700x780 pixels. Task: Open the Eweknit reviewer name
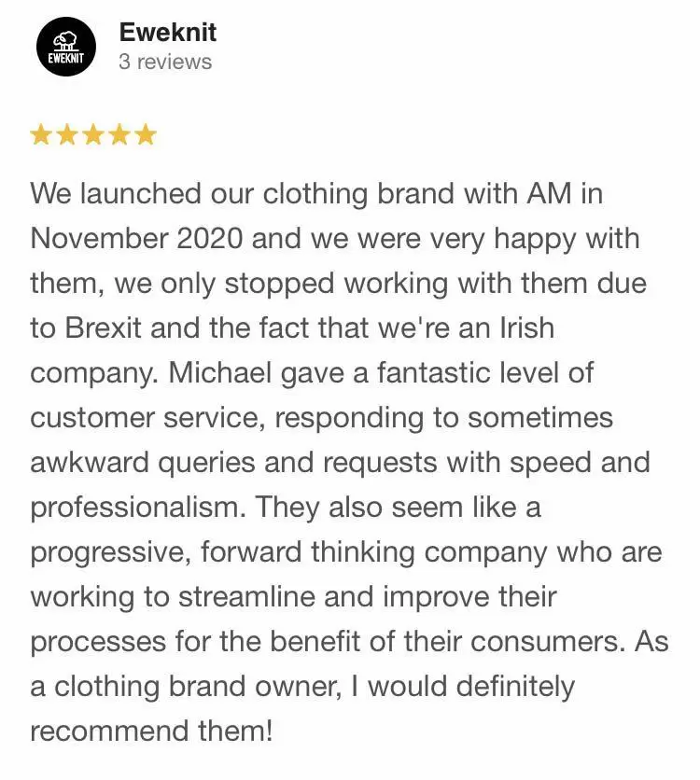tap(168, 33)
